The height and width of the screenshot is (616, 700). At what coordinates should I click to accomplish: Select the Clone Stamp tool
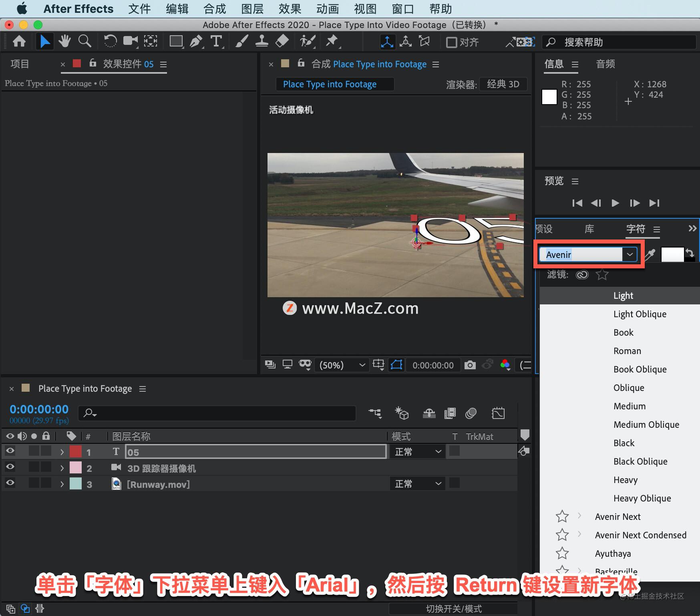pos(262,42)
